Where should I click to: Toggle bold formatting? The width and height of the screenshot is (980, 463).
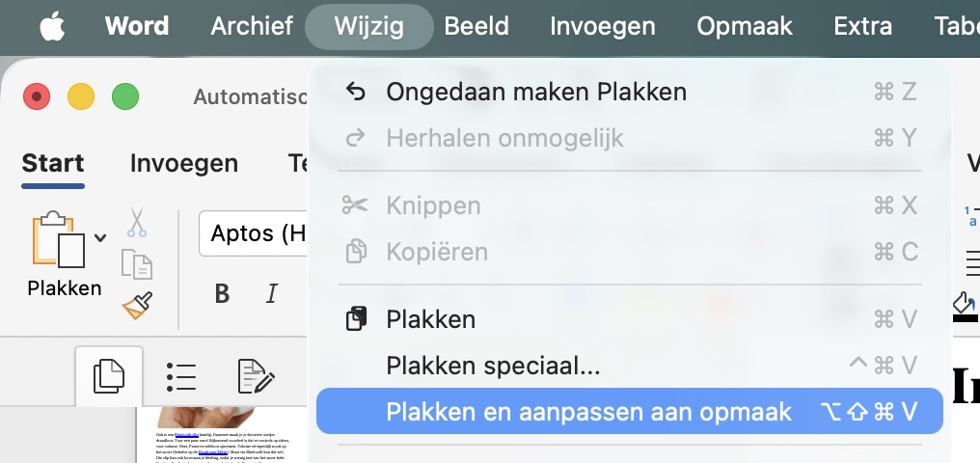[x=222, y=293]
